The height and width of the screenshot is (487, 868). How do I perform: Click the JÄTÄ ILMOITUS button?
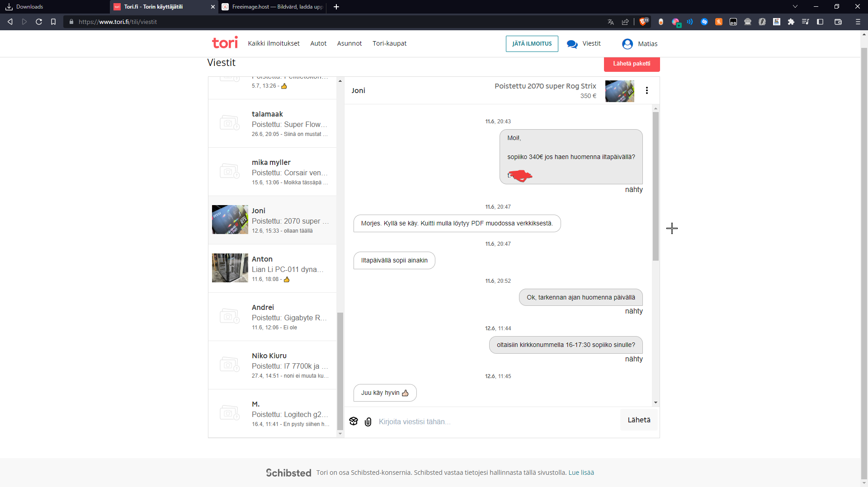[x=532, y=44]
